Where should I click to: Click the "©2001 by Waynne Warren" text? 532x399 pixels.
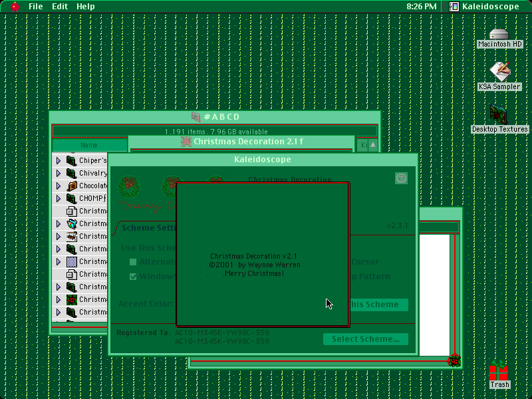pyautogui.click(x=255, y=265)
